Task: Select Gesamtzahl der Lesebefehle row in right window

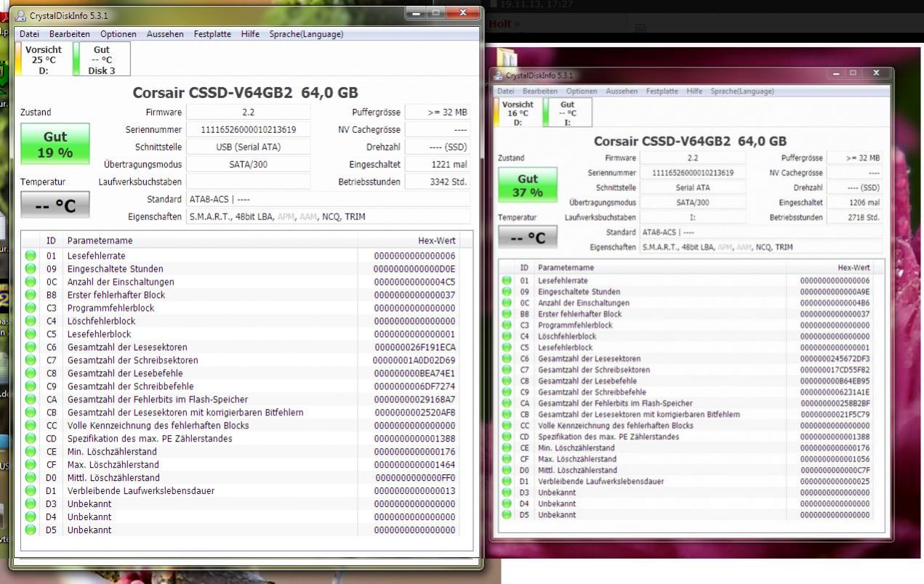Action: pos(686,381)
